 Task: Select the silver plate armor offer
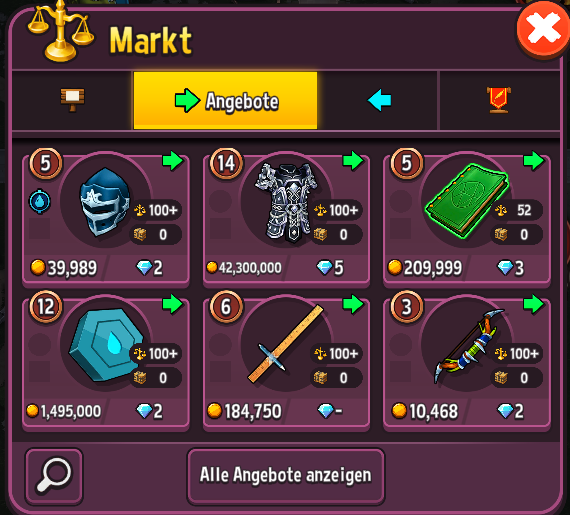(286, 219)
